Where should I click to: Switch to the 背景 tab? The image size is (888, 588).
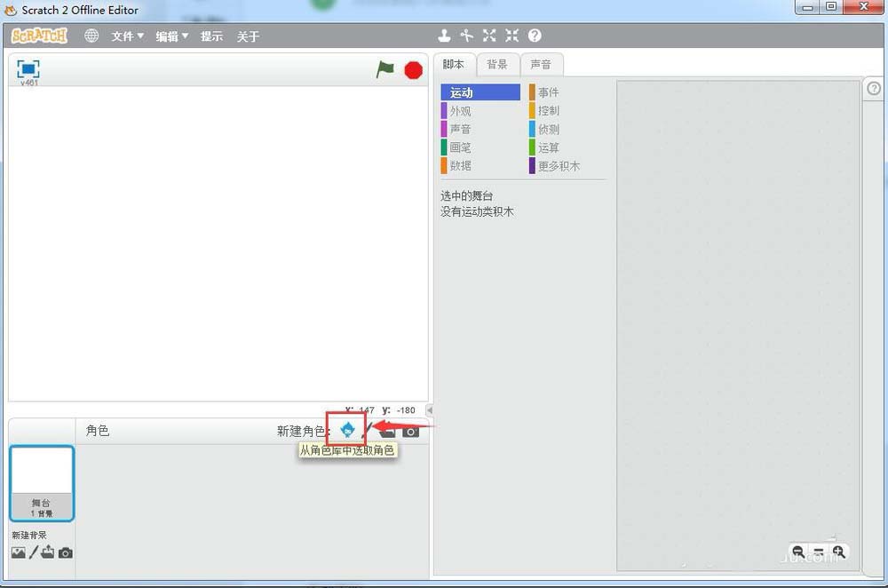(x=497, y=65)
